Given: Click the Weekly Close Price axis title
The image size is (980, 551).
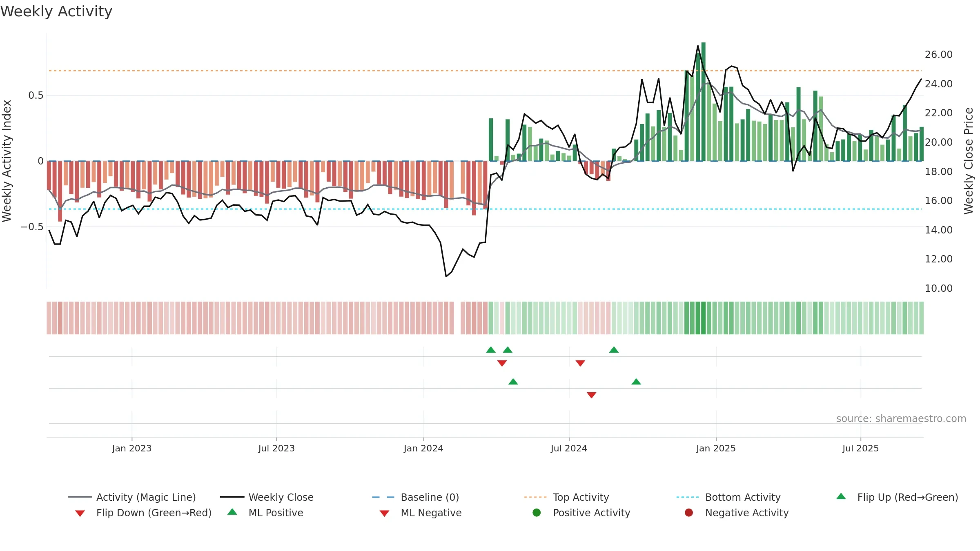Looking at the screenshot, I should pyautogui.click(x=969, y=161).
